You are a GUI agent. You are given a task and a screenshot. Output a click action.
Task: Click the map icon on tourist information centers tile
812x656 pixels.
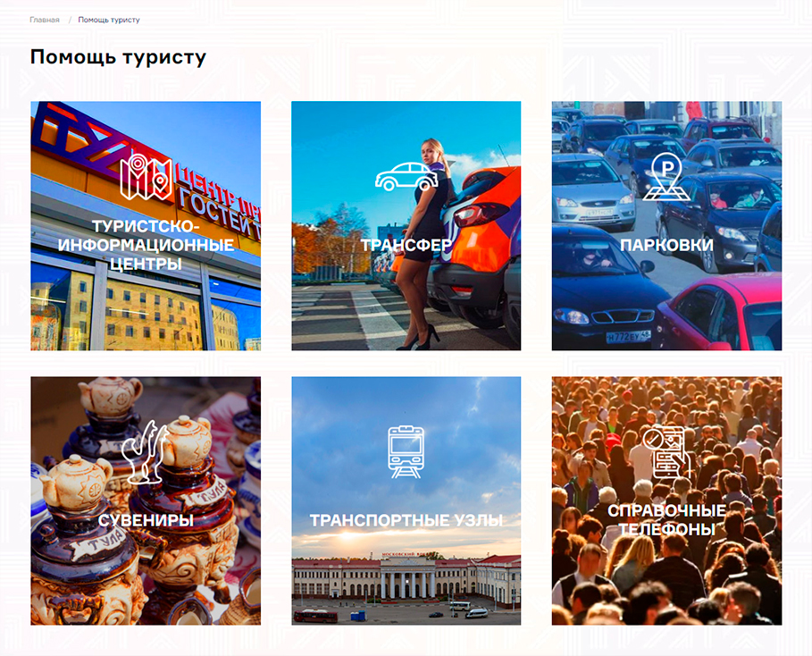tap(146, 177)
